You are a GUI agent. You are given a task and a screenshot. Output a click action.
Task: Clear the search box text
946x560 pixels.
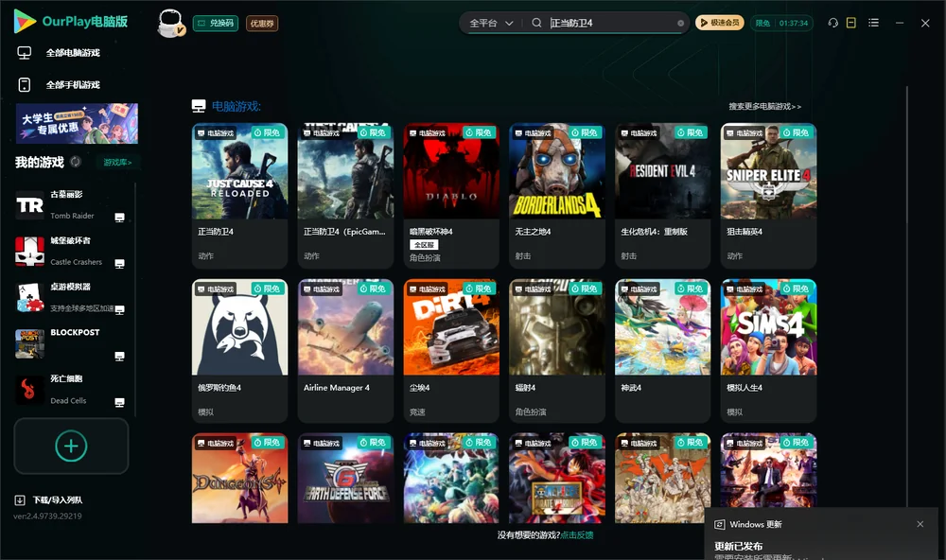[680, 23]
